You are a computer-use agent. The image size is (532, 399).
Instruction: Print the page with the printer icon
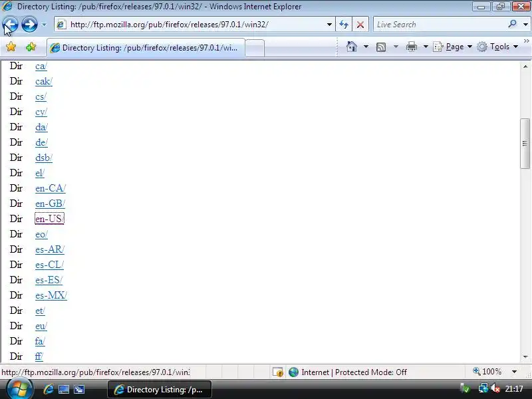[x=411, y=47]
